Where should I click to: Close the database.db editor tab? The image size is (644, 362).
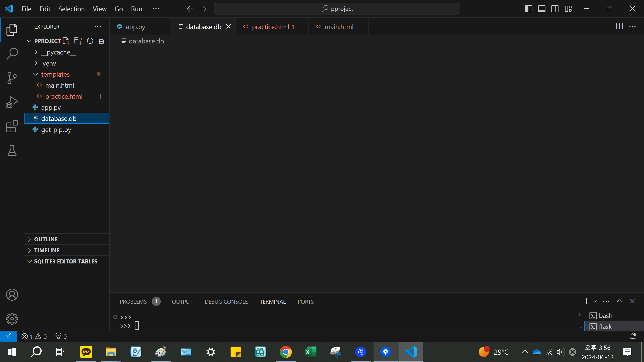[228, 27]
